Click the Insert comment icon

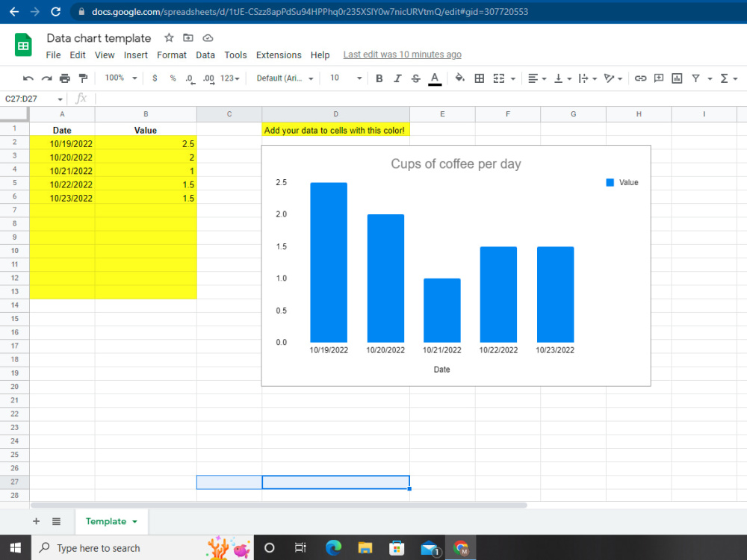pos(659,78)
